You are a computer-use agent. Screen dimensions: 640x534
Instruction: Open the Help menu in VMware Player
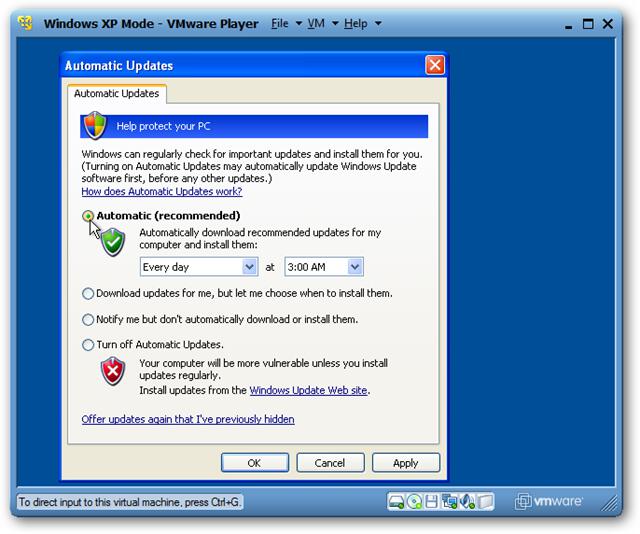(362, 23)
